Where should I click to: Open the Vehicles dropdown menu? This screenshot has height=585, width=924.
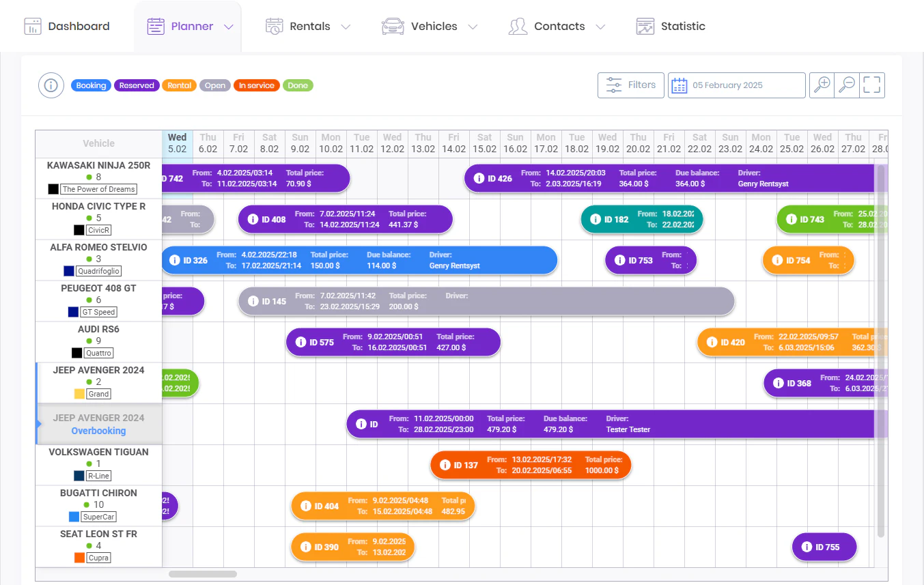(x=474, y=26)
